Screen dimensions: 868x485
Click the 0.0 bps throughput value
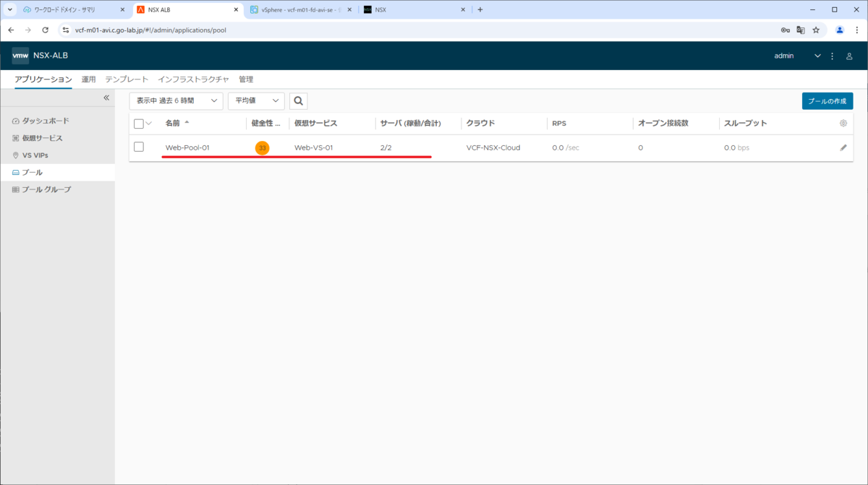[x=736, y=147]
